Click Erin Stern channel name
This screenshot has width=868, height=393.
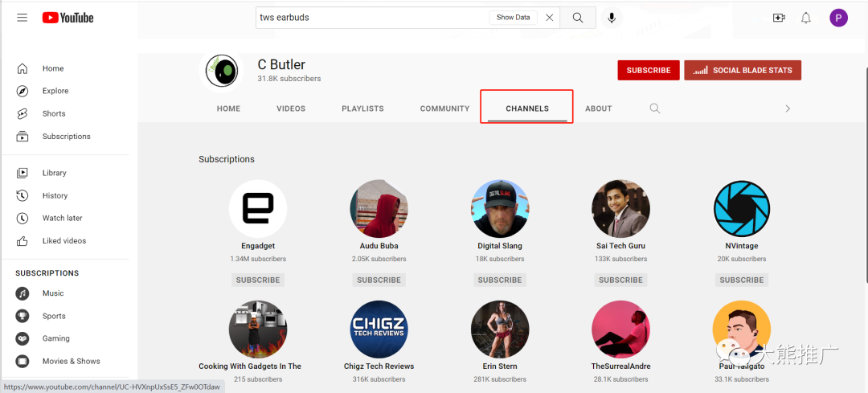(x=500, y=366)
